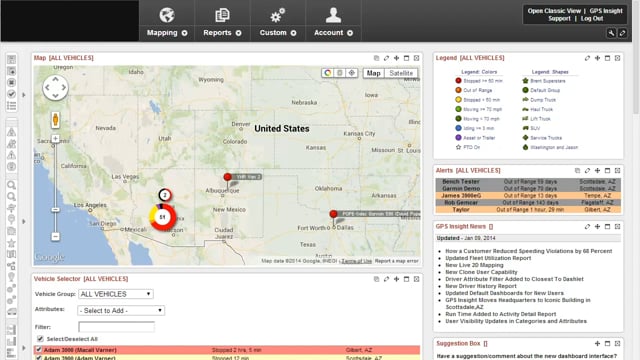Toggle Adam 3900 (Adam Varner) checkbox
Image resolution: width=640 pixels, height=360 pixels.
(39, 358)
